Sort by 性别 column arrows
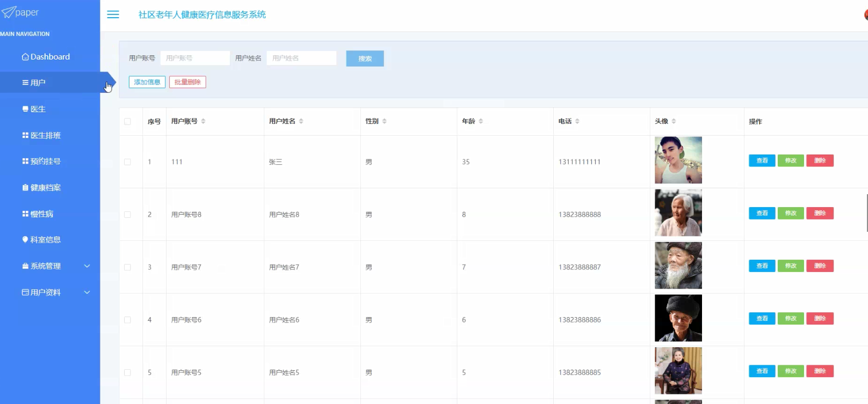This screenshot has width=868, height=404. point(385,121)
